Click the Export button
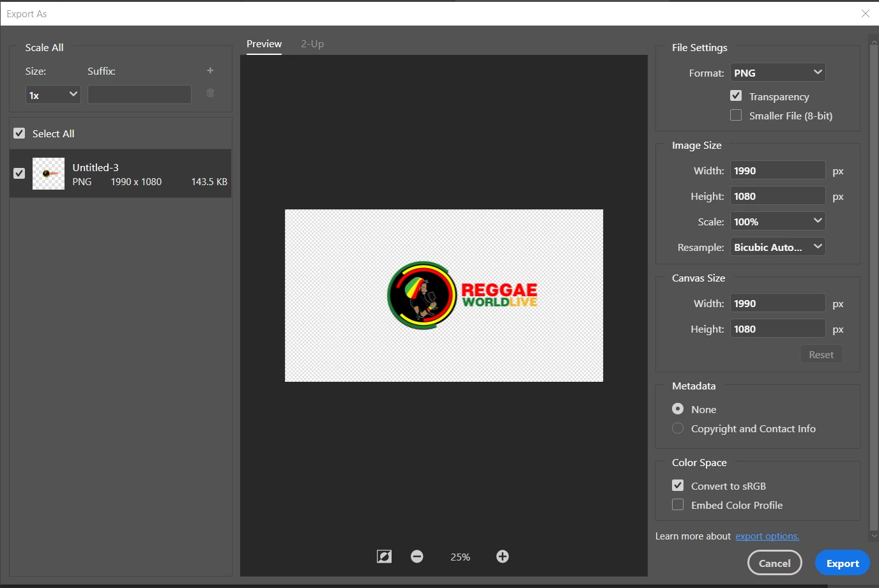Image resolution: width=879 pixels, height=588 pixels. coord(843,563)
